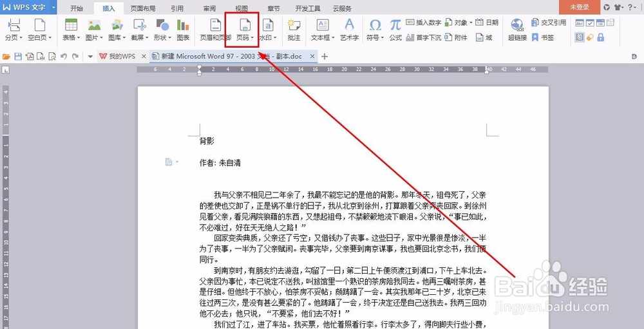Insert a chart with 图表 icon
Screen dimensions: 644x329
pos(183,24)
